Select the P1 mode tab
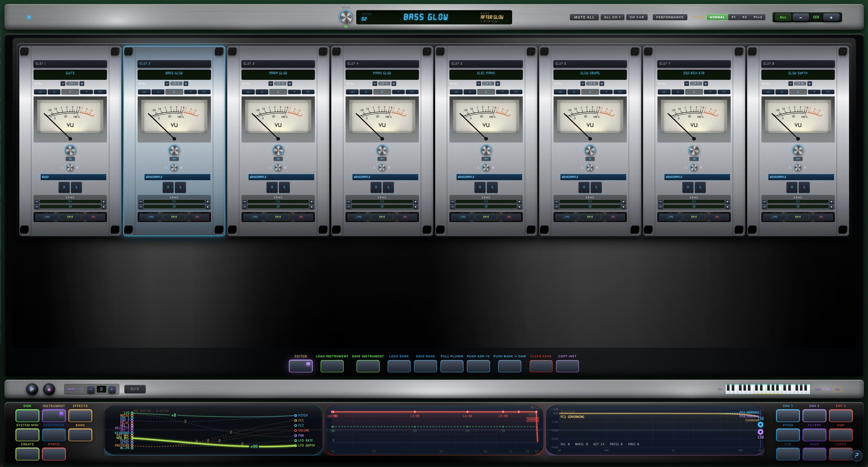This screenshot has width=868, height=467. 733,17
